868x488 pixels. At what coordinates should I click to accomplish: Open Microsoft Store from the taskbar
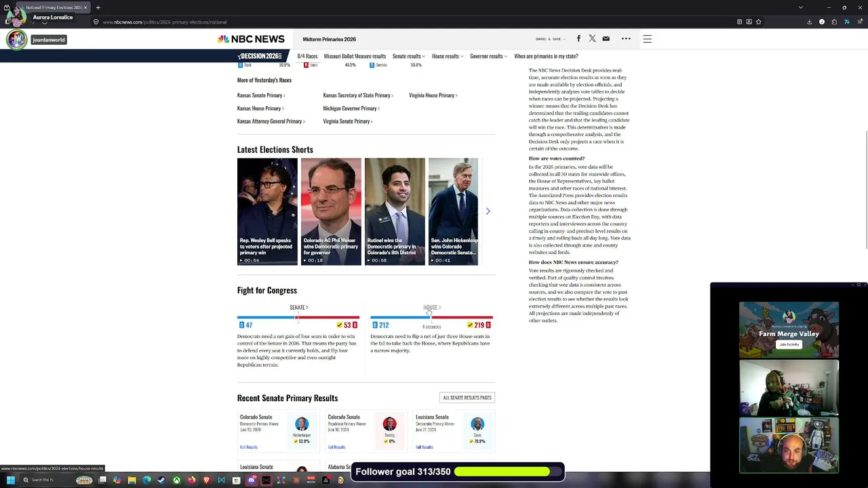[x=236, y=481]
